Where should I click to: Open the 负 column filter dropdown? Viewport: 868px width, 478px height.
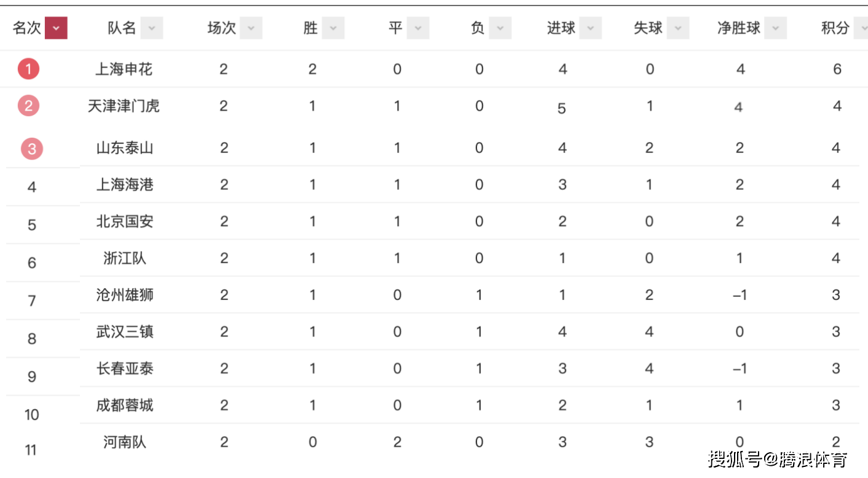(500, 28)
